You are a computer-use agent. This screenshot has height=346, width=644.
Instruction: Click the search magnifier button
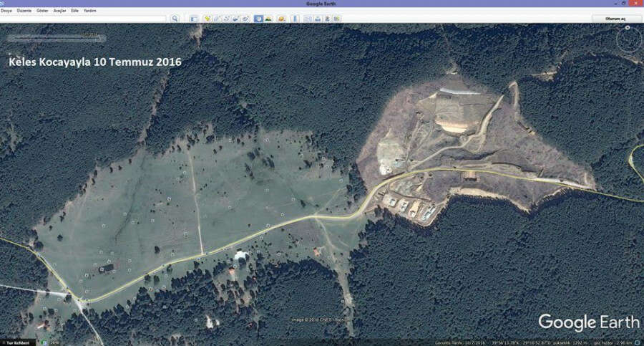pyautogui.click(x=175, y=18)
